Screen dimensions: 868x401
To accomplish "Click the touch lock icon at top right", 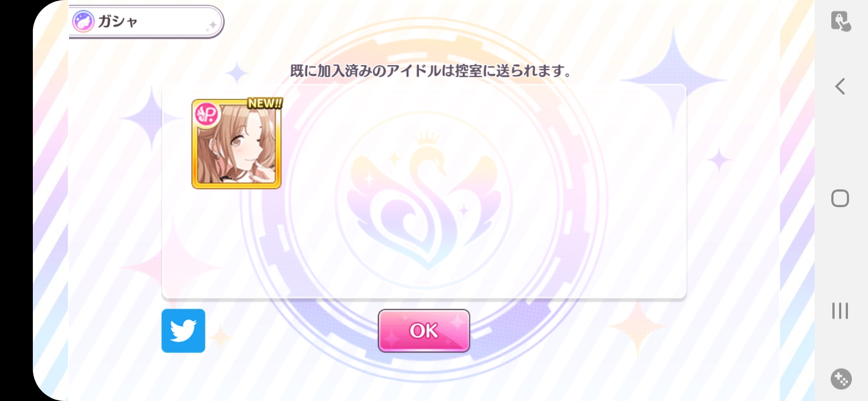I will coord(841,21).
